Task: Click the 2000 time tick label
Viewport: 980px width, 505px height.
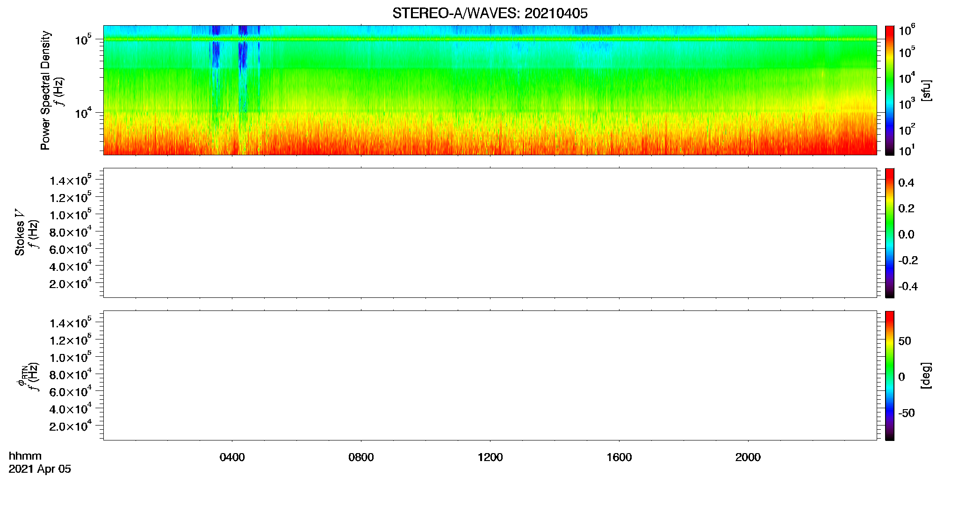Action: coord(748,457)
